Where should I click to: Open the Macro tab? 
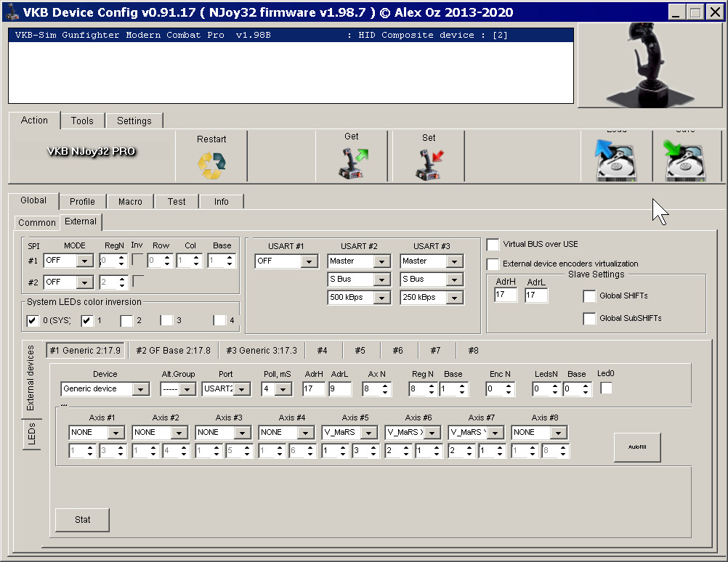pos(130,201)
